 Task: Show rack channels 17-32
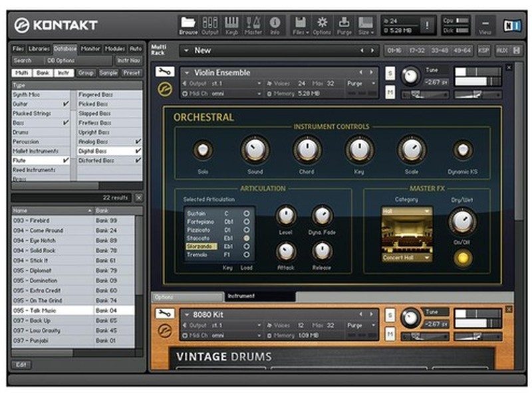click(x=417, y=51)
